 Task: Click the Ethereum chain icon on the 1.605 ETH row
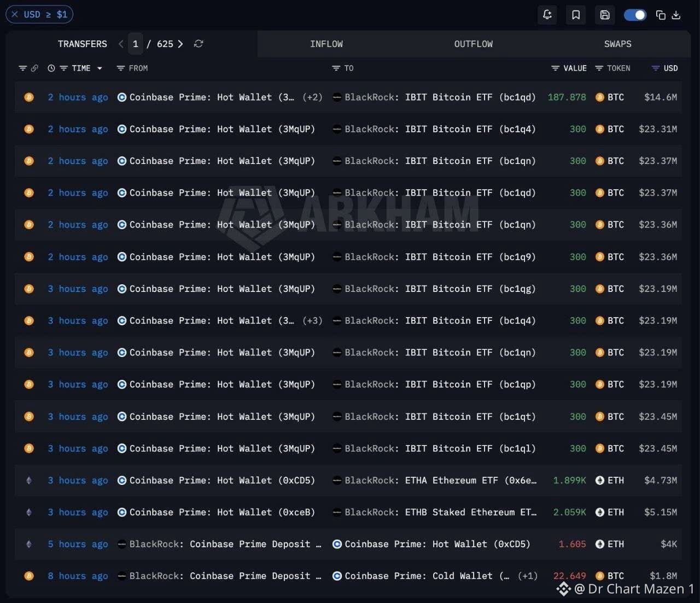pos(29,544)
